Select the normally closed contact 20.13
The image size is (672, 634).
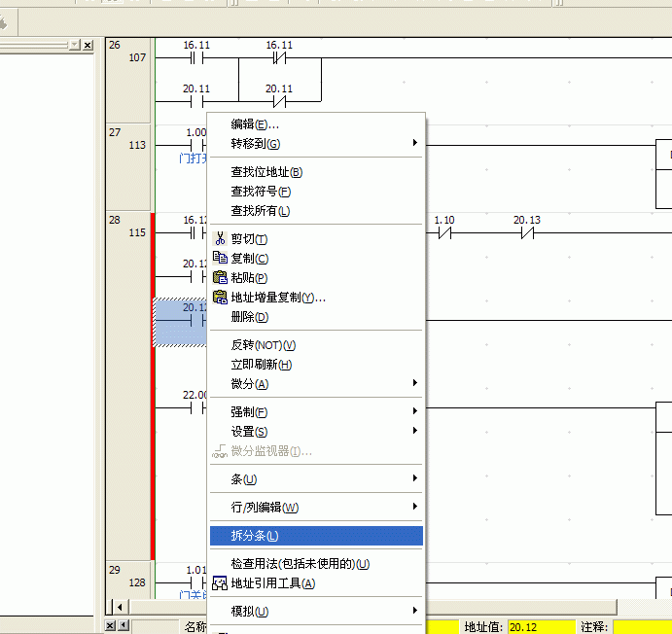[x=527, y=233]
